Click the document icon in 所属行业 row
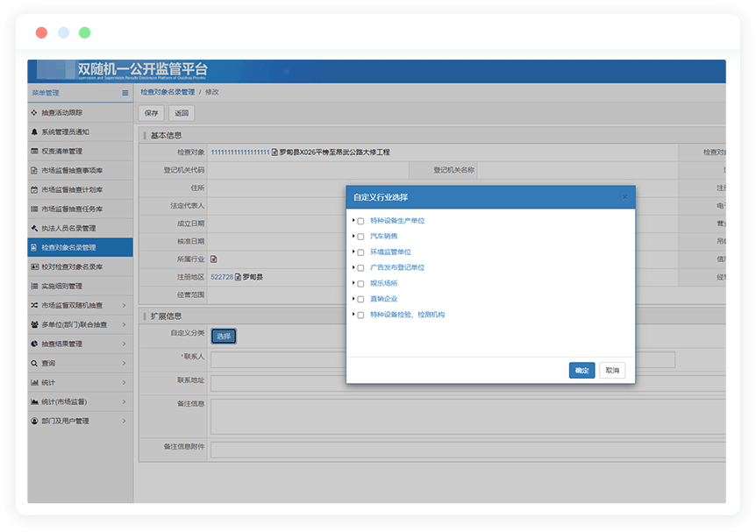 tap(214, 259)
